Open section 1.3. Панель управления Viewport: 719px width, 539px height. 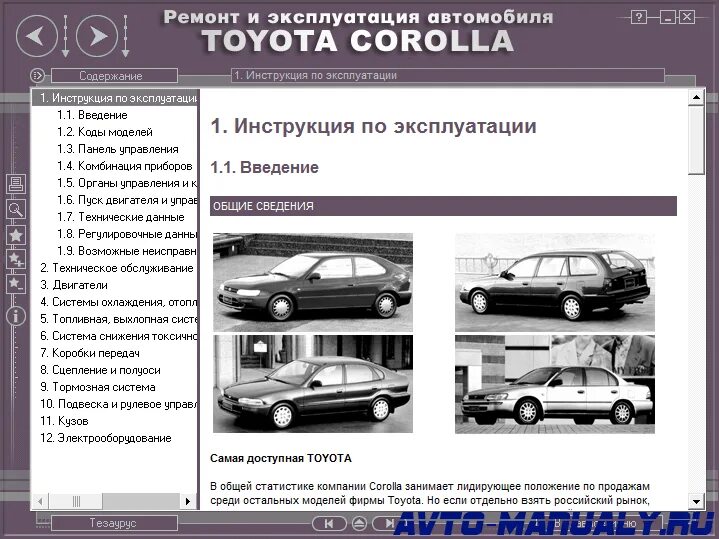[118, 149]
